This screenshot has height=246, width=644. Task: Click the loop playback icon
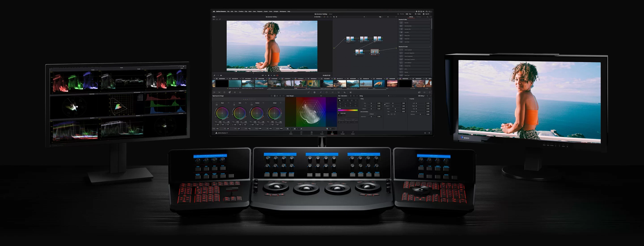tap(277, 75)
